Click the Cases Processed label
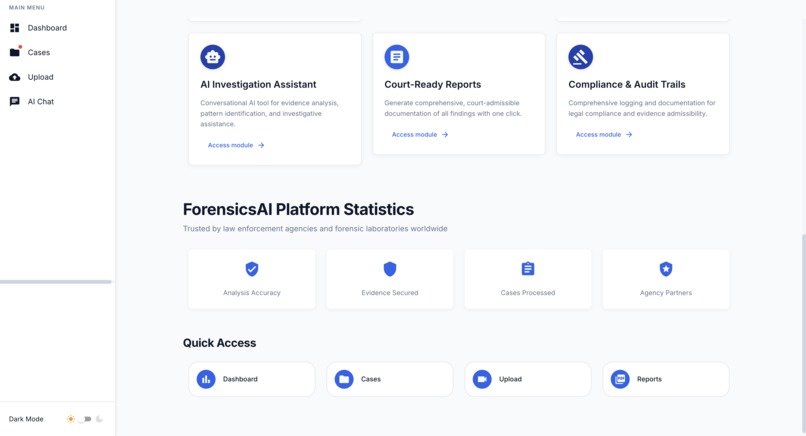Image resolution: width=806 pixels, height=436 pixels. pos(528,293)
